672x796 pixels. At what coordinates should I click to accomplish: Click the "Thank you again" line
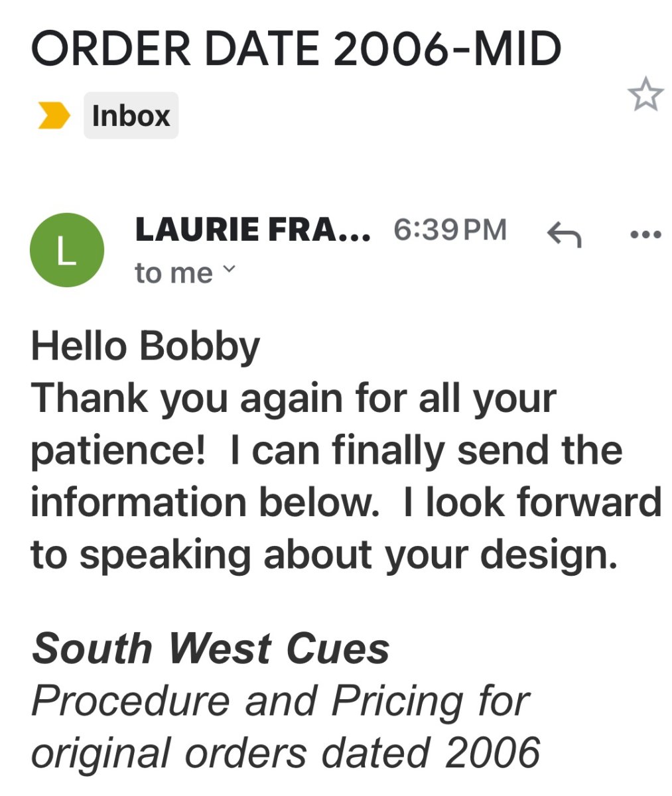click(x=293, y=398)
